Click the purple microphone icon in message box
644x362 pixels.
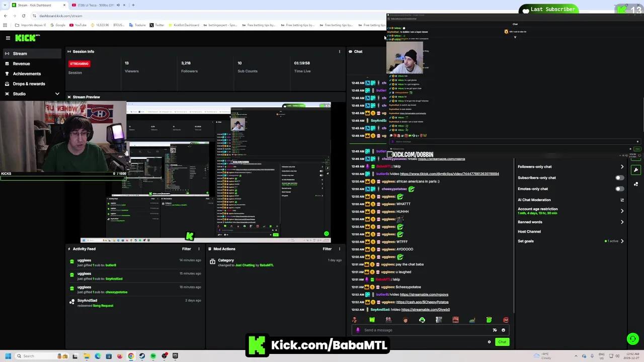point(358,330)
